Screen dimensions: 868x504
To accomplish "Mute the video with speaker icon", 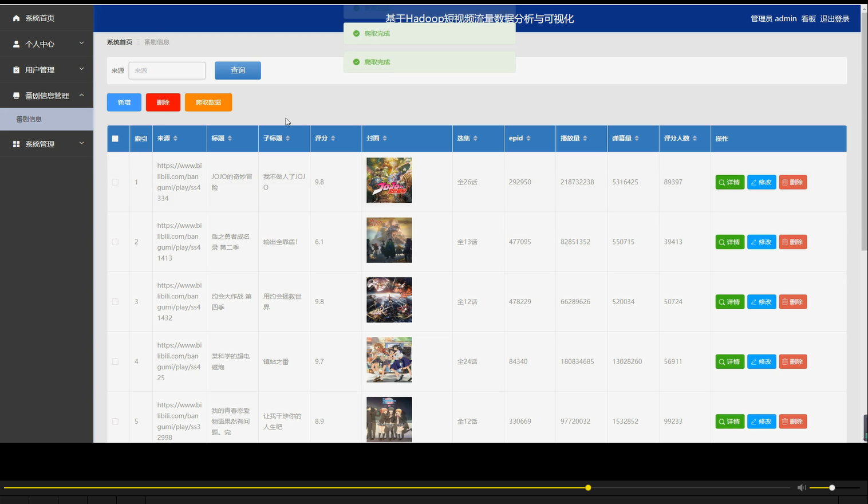I will [802, 487].
